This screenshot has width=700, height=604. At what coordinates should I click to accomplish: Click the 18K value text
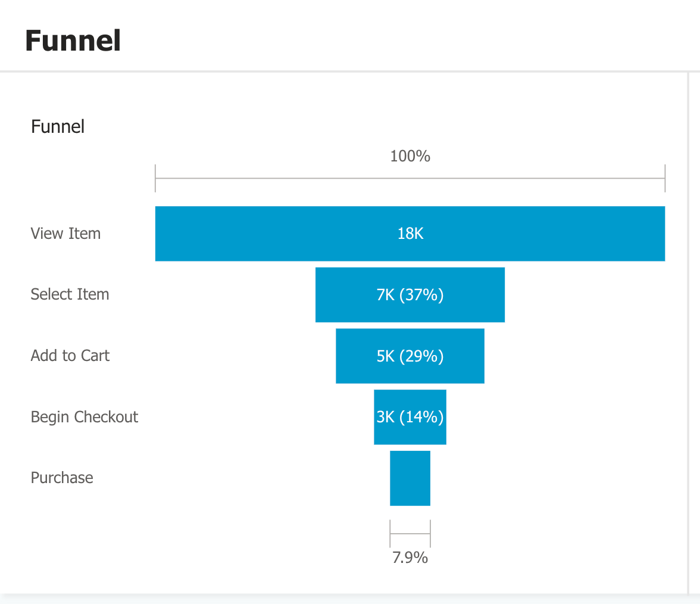(x=410, y=233)
